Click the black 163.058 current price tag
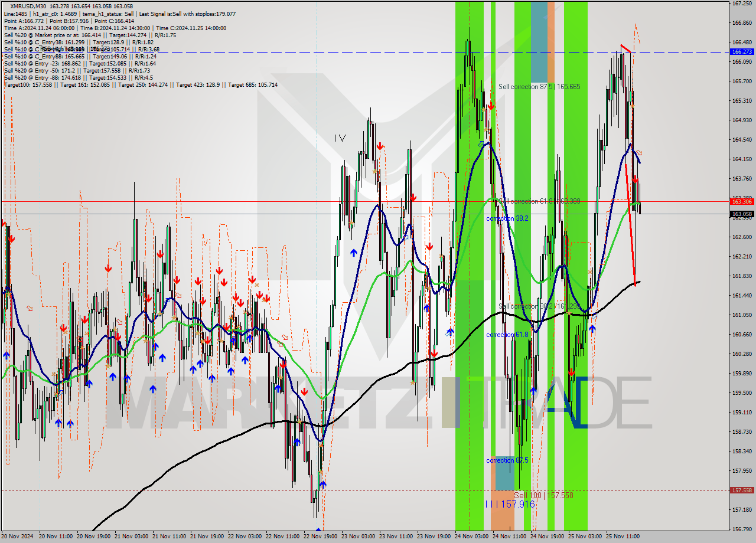The height and width of the screenshot is (543, 756). [x=742, y=214]
